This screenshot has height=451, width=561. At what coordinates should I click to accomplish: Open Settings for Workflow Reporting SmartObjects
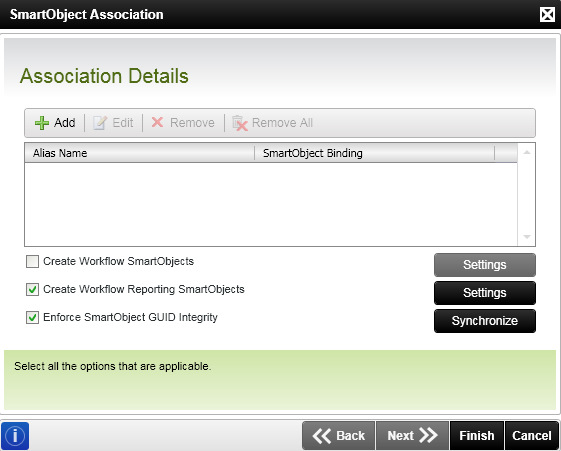[x=485, y=293]
